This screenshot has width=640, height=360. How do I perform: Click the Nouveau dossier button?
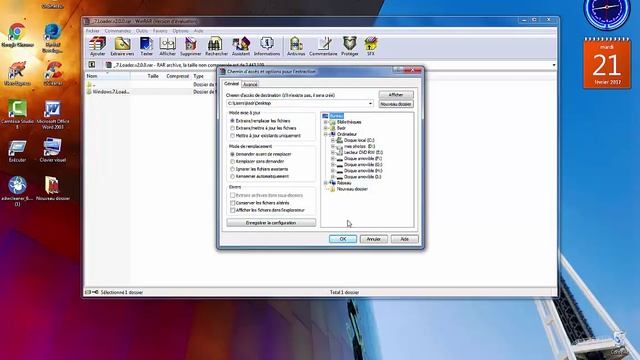tap(396, 104)
